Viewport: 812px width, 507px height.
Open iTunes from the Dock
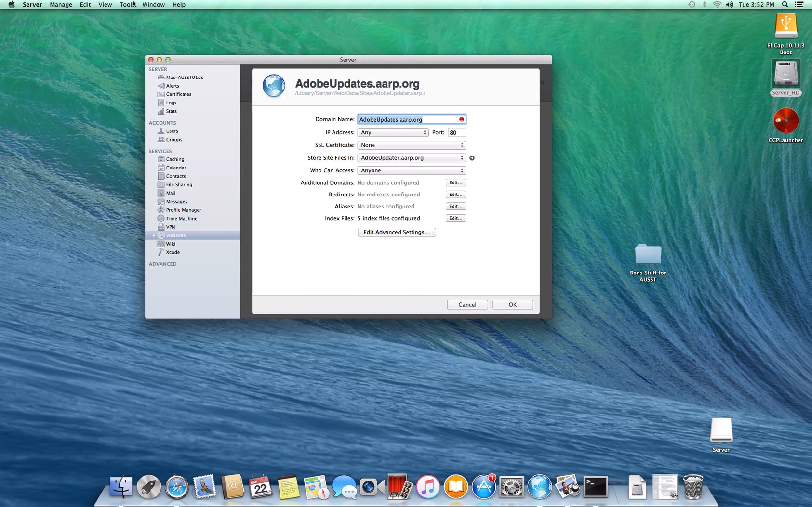pos(428,487)
